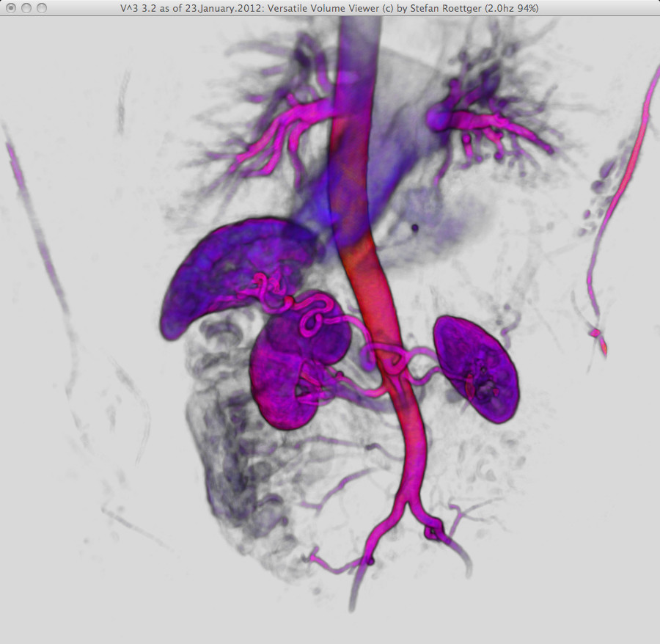Click the faint purple vessel on far left edge
Viewport: 660px width, 644px height.
(37, 220)
